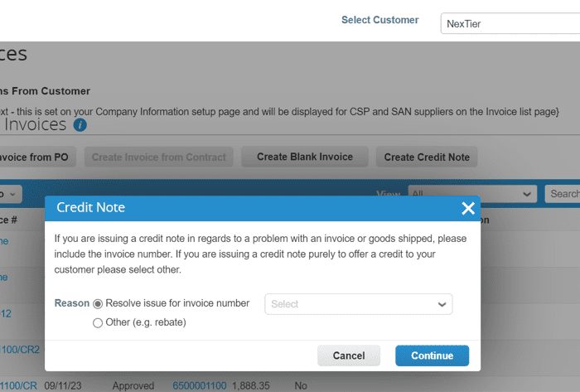Open PO link 6500001100
580x392 pixels.
pos(199,385)
